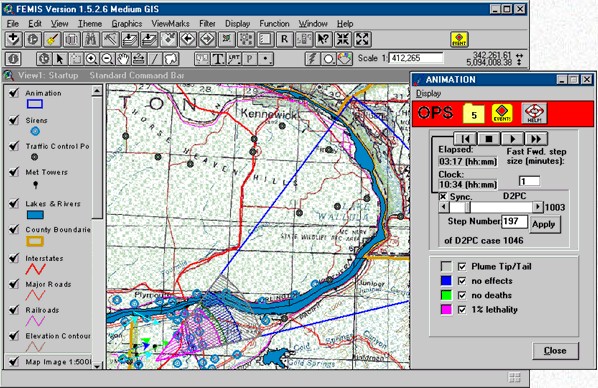
Task: Click the D2PC slider right arrow
Action: pyautogui.click(x=537, y=207)
